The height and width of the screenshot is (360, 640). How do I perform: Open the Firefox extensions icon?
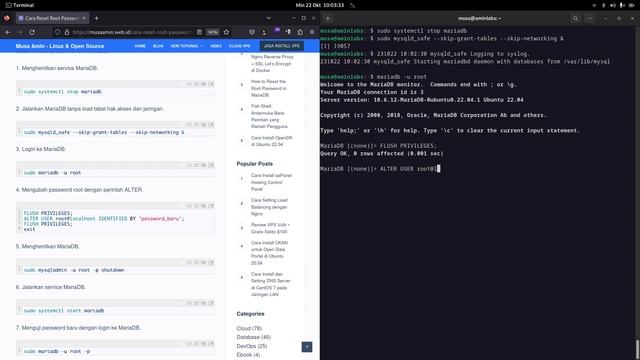click(300, 32)
